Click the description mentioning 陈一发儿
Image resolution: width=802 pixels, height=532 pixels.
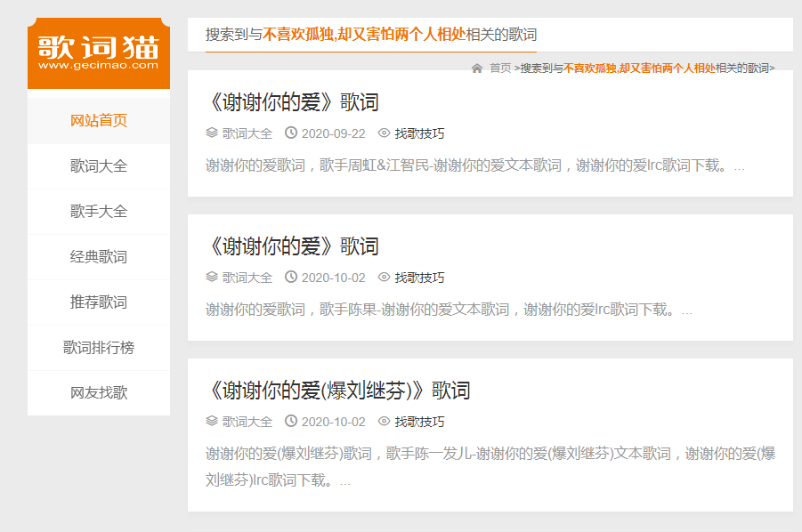(x=490, y=466)
